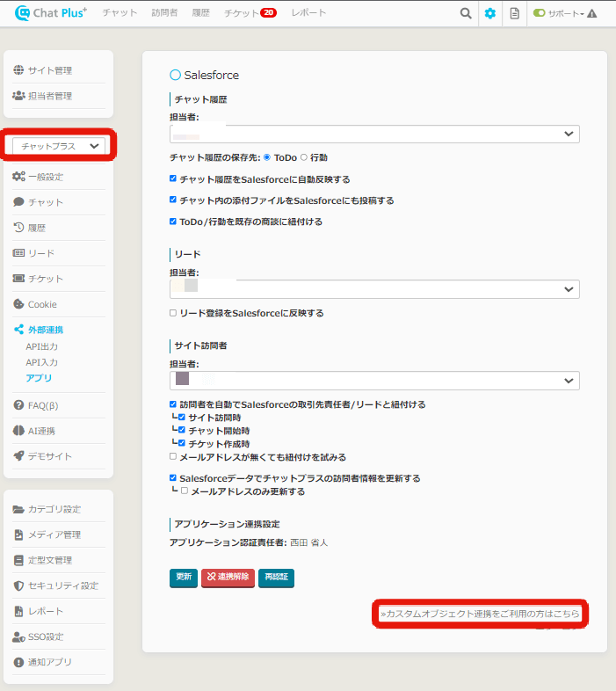Click the warning triangle icon in header

point(592,13)
